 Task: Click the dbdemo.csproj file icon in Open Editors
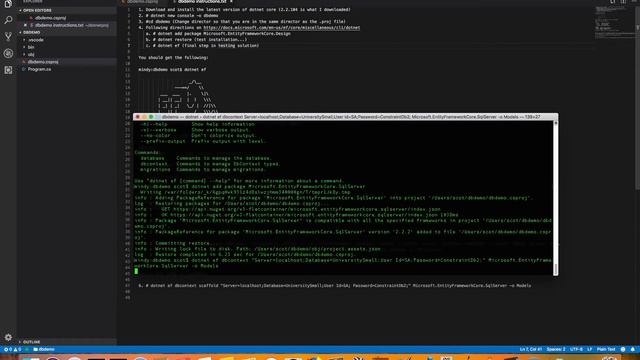pos(31,18)
